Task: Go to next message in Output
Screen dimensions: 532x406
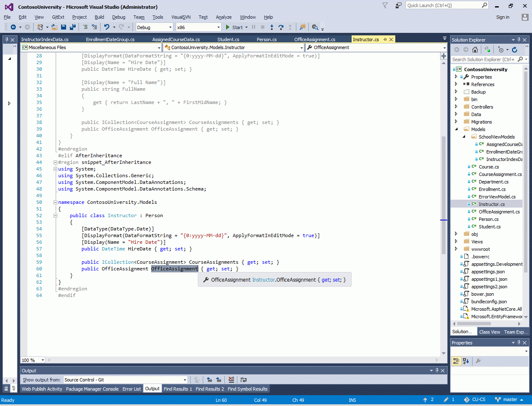Action: (x=219, y=380)
